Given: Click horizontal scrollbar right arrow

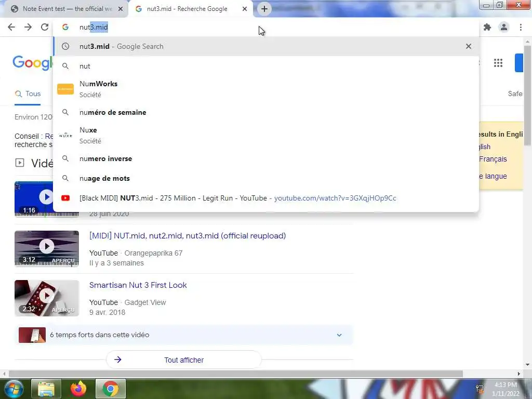Looking at the screenshot, I should point(519,374).
